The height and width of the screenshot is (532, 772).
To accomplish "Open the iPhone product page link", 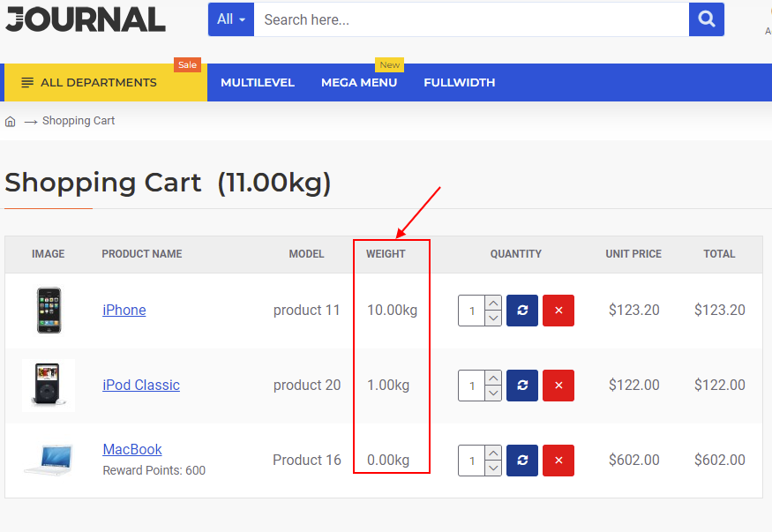I will pyautogui.click(x=124, y=310).
